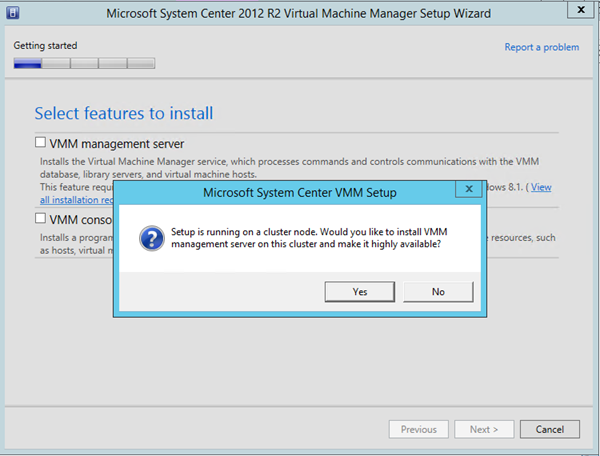The width and height of the screenshot is (600, 456).
Task: Click the View link for installation requirements
Action: point(541,187)
